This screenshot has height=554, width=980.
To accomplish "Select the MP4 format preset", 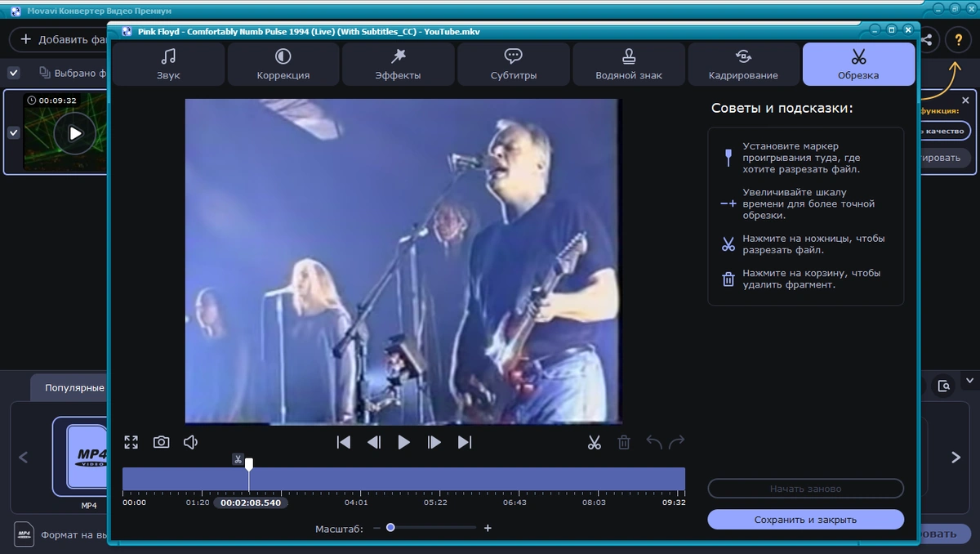I will (x=82, y=457).
